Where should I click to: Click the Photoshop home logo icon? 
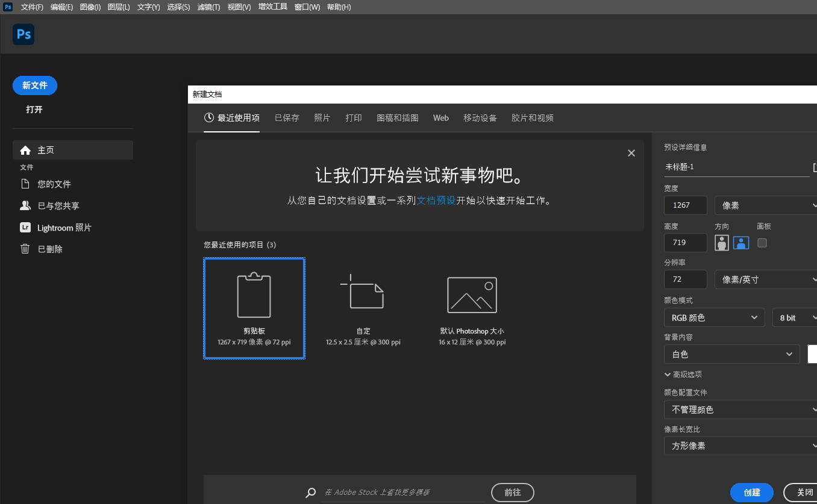tap(23, 34)
